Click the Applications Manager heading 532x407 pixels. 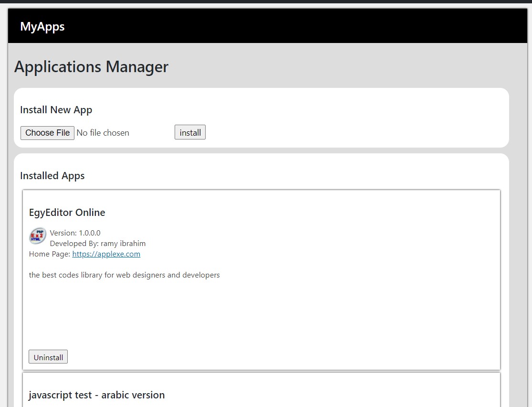(91, 67)
